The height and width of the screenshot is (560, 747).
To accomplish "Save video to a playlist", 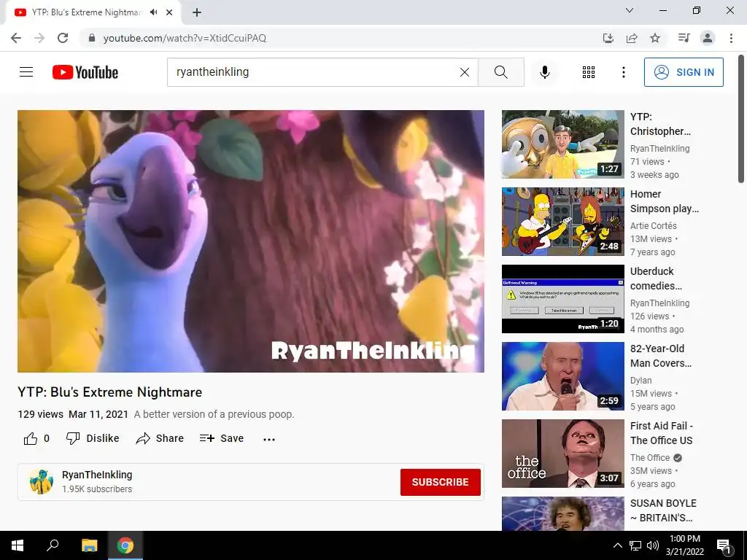I will pyautogui.click(x=222, y=438).
